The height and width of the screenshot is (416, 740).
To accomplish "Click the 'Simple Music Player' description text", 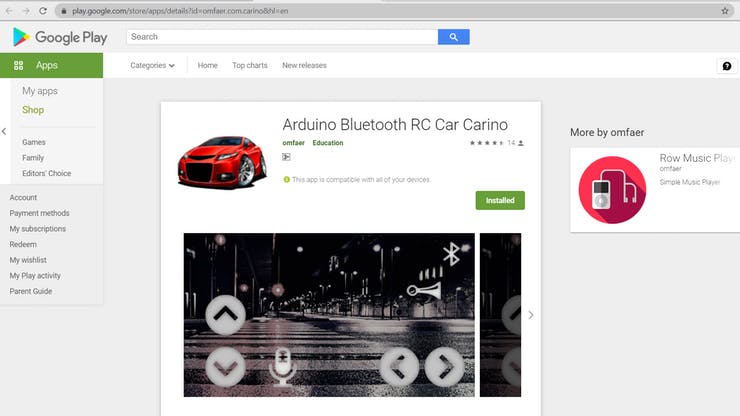I will (690, 182).
